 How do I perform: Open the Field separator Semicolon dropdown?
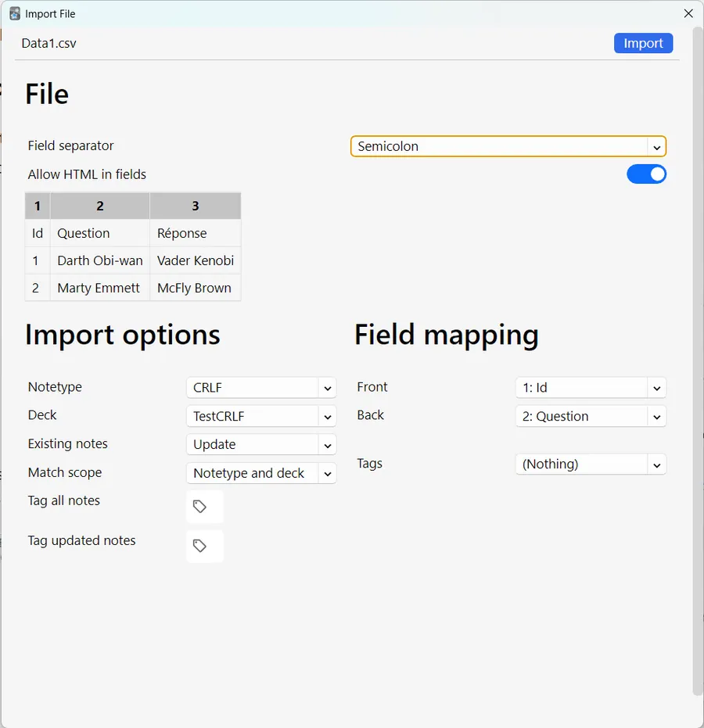[x=508, y=146]
